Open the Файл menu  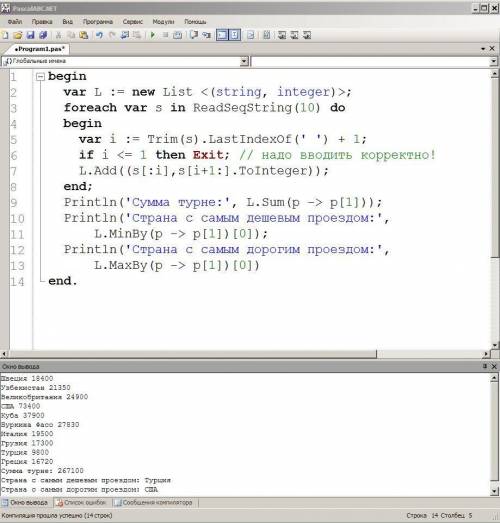(x=15, y=22)
